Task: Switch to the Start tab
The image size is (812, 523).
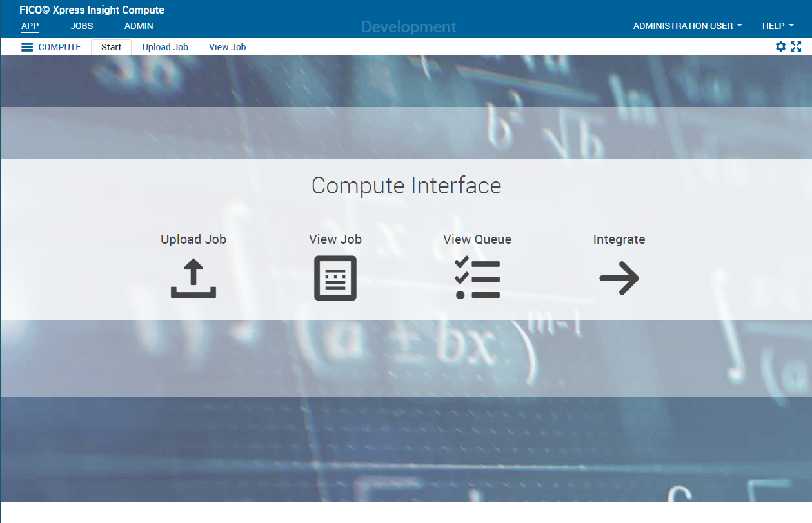Action: pyautogui.click(x=111, y=47)
